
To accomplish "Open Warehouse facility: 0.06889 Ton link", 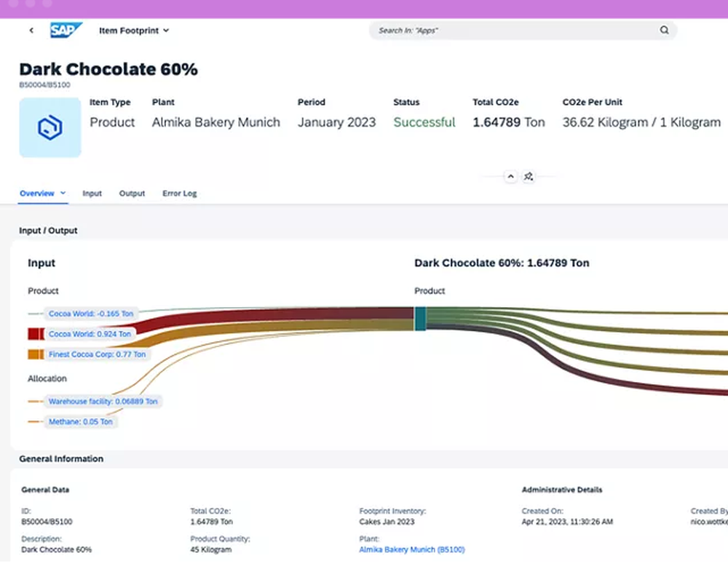I will (x=103, y=402).
